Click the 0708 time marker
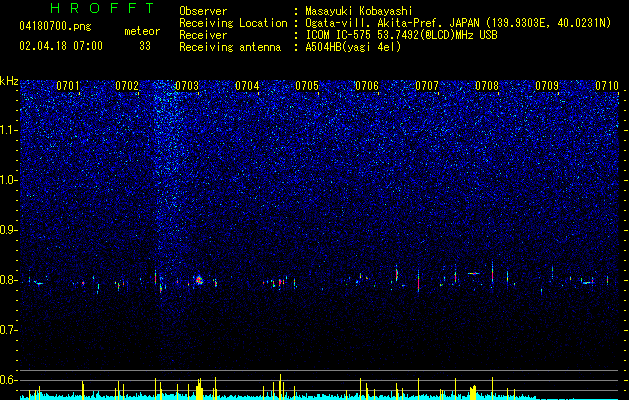This screenshot has height=400, width=629. [487, 86]
